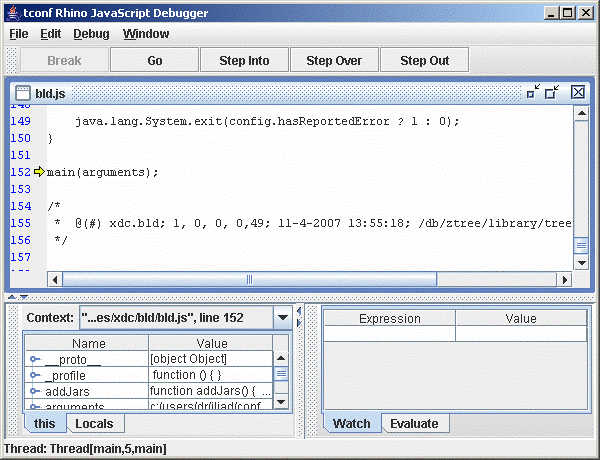
Task: Click the variables table scrollbar thumb
Action: [x=281, y=374]
